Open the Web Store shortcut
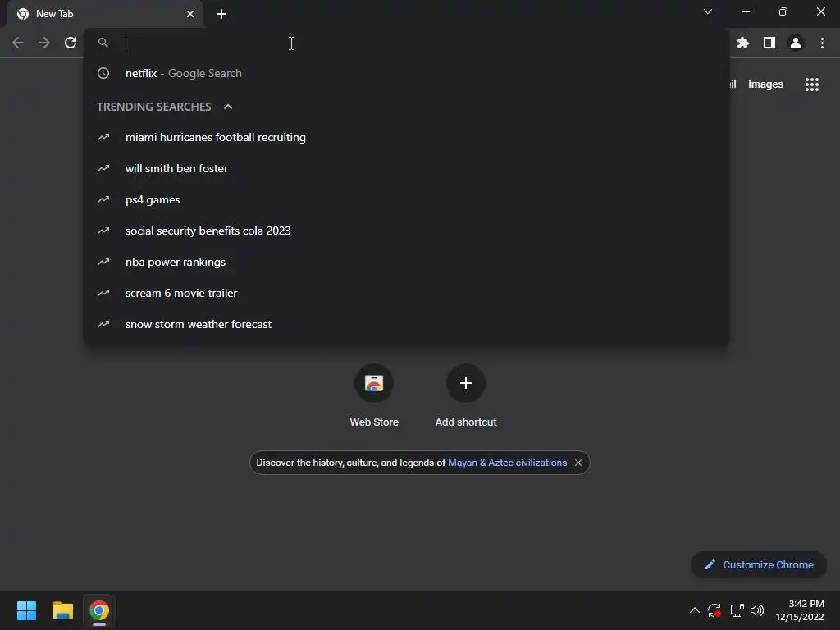 click(x=374, y=395)
